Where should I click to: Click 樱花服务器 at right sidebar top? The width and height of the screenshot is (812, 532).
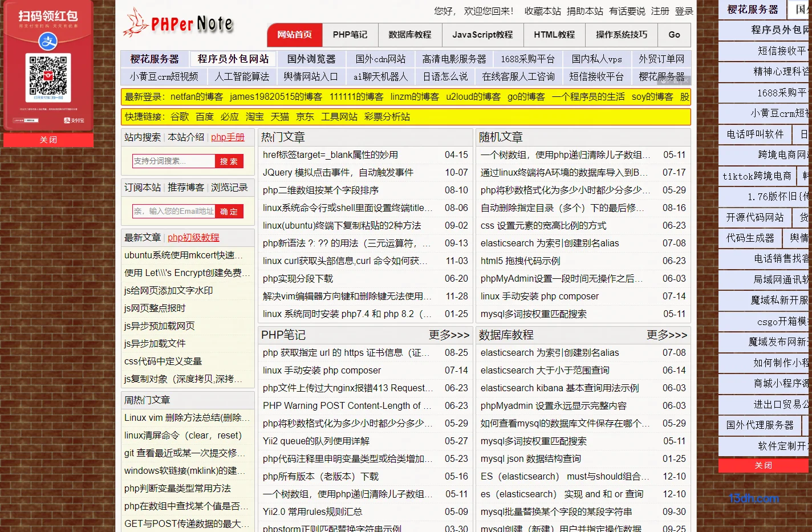tap(753, 10)
